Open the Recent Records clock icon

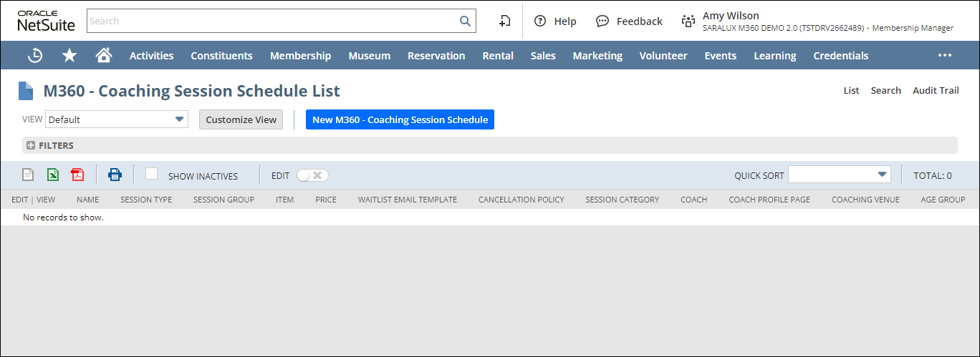coord(34,55)
